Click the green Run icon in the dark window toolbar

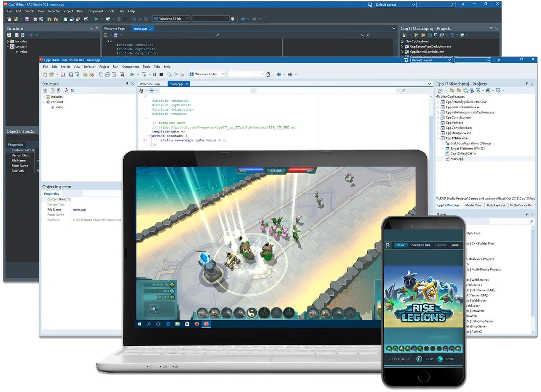(x=96, y=19)
